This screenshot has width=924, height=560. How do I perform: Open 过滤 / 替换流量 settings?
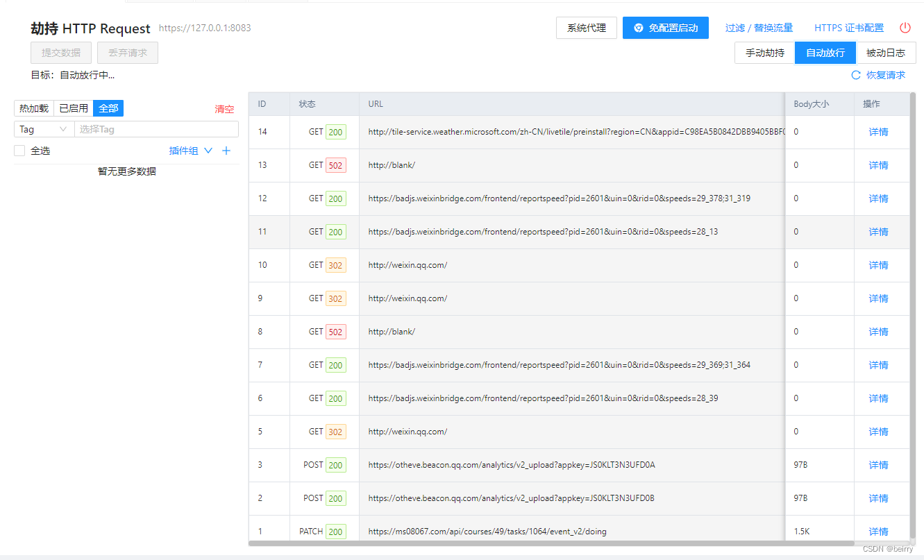(759, 28)
